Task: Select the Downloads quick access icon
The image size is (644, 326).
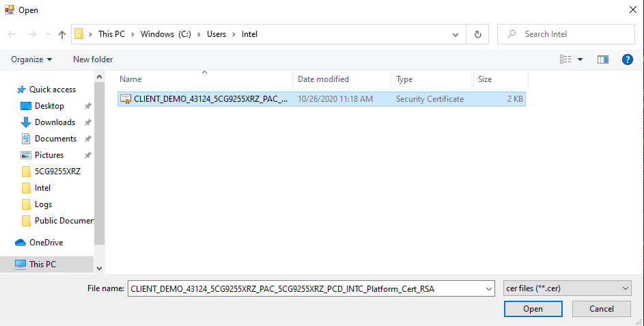Action: tap(26, 122)
